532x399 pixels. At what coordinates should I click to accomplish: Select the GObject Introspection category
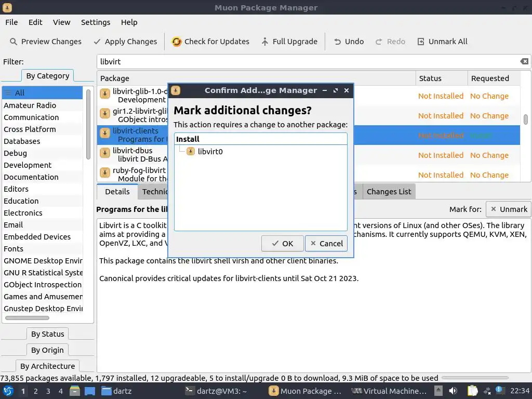(x=42, y=285)
